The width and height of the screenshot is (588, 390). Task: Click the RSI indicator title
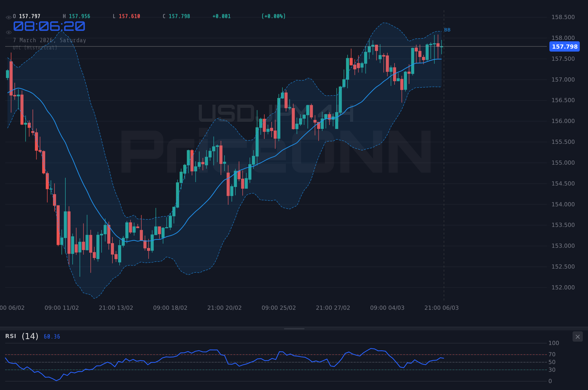point(11,336)
